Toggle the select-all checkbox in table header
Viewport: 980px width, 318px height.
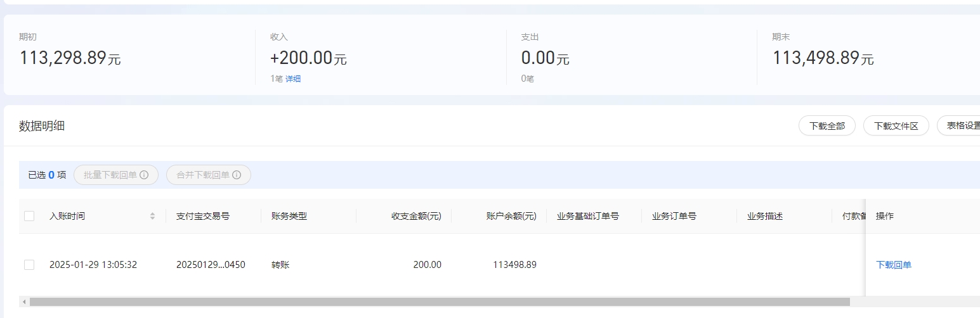[29, 216]
